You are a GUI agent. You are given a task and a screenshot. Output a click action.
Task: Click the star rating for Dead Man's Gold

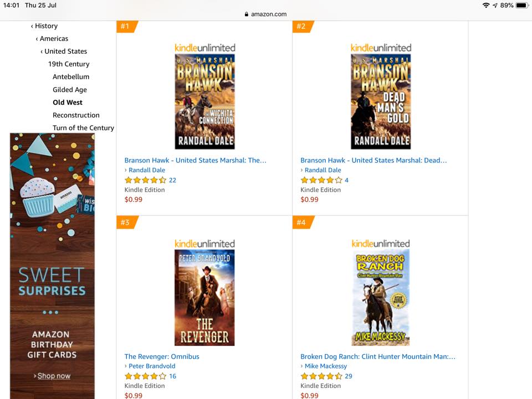coord(321,180)
